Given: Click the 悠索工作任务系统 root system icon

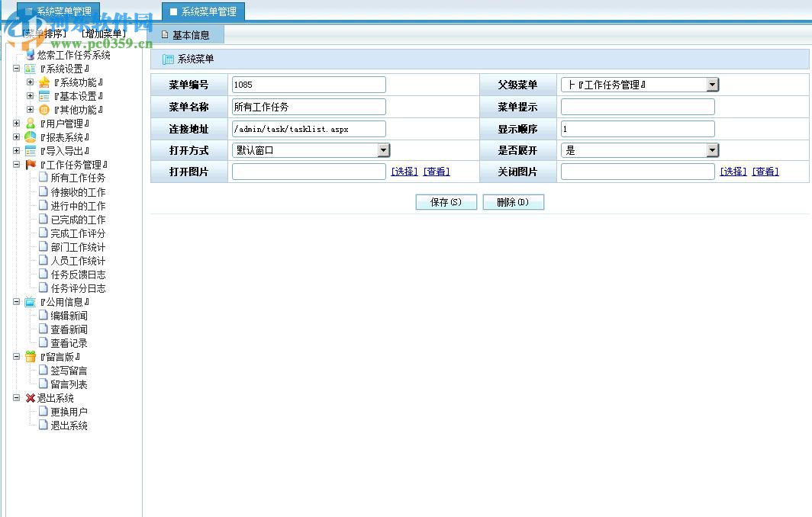Looking at the screenshot, I should click(31, 54).
